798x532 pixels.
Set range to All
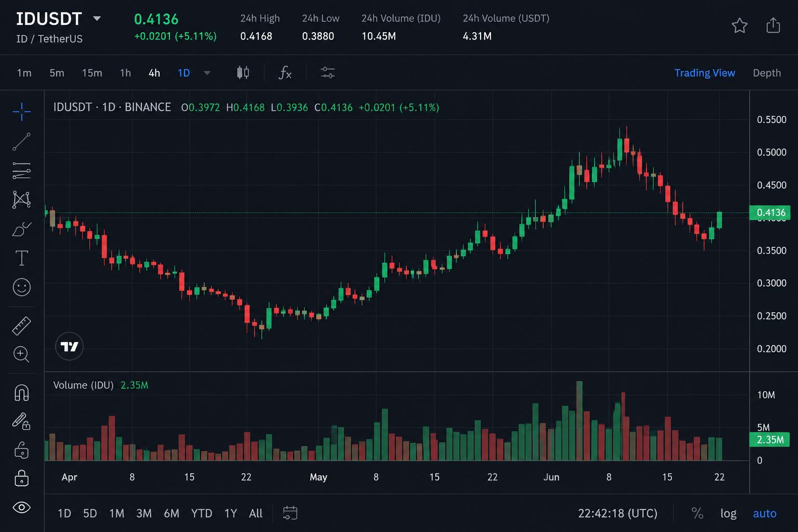coord(256,513)
